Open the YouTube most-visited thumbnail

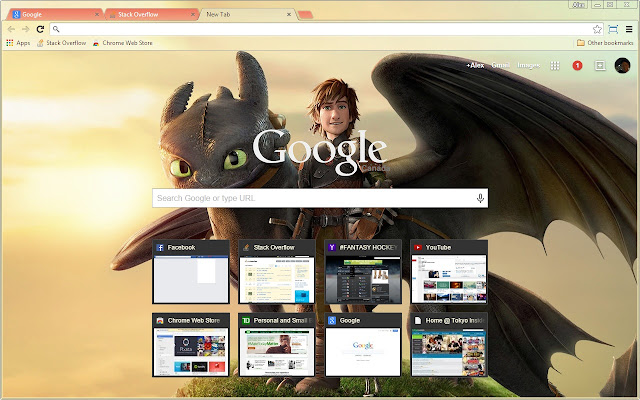448,272
